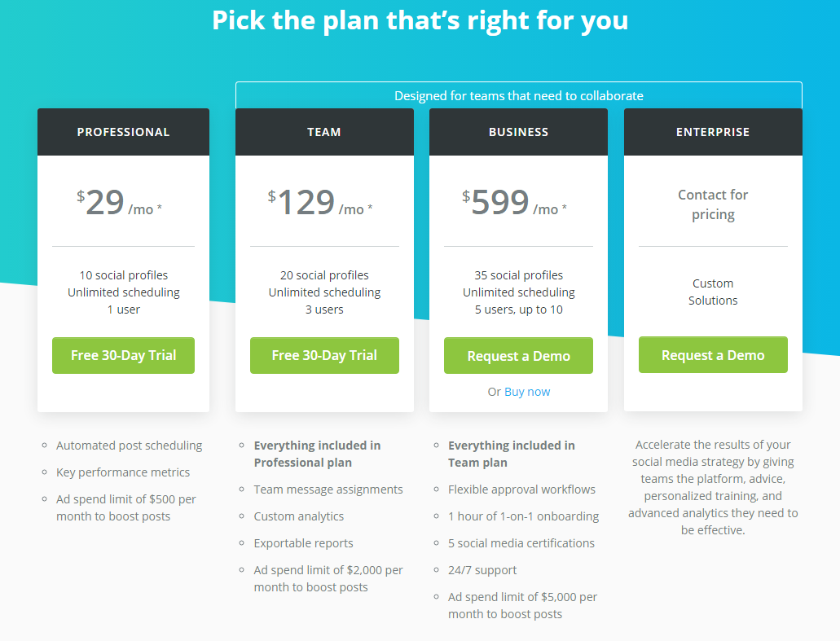Image resolution: width=840 pixels, height=641 pixels.
Task: Click the Exportable reports feature item
Action: point(303,543)
